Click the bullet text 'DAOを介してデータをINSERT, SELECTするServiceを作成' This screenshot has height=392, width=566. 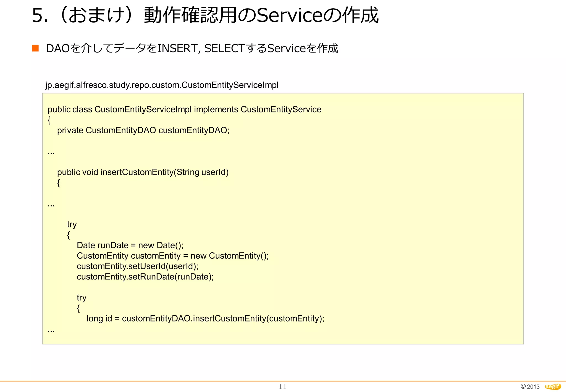(192, 48)
